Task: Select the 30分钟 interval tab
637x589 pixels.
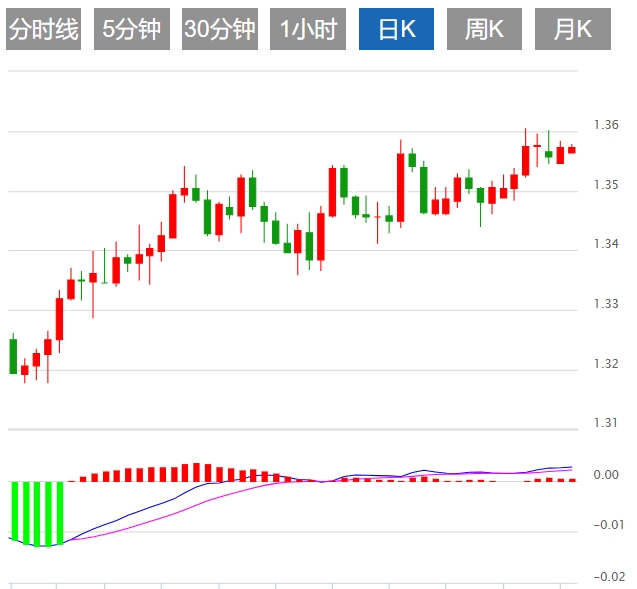Action: pyautogui.click(x=220, y=29)
